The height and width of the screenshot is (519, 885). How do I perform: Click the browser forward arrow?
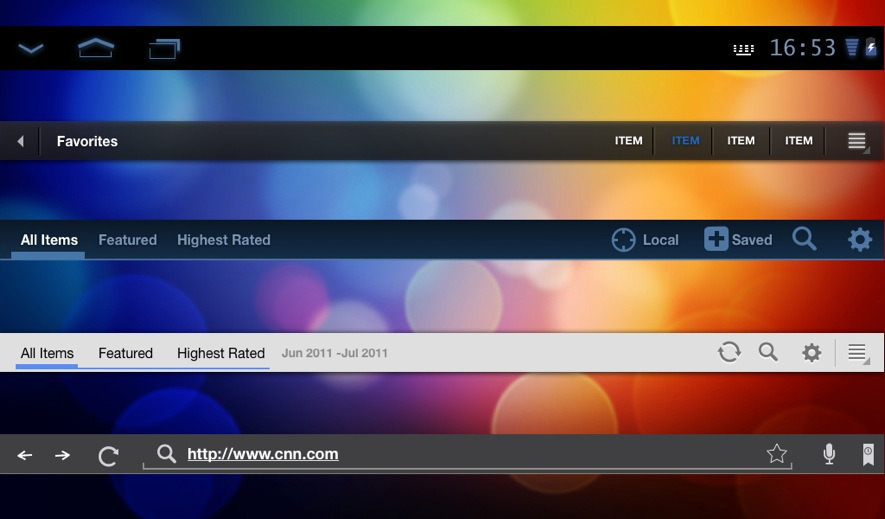click(x=62, y=455)
